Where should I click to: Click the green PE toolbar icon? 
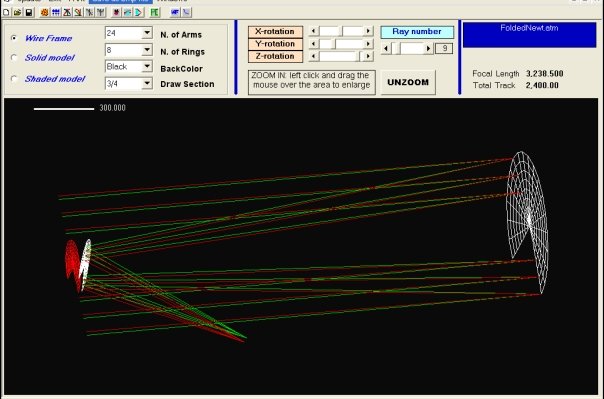154,12
